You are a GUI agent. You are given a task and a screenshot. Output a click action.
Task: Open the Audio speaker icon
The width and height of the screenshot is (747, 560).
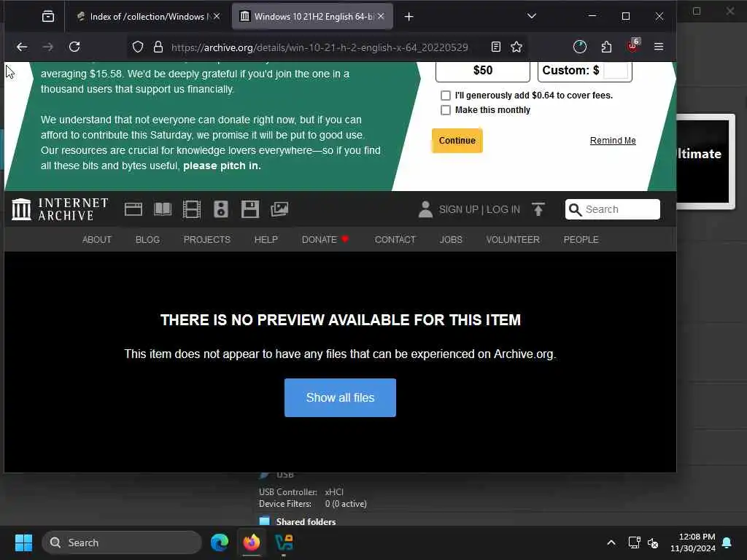point(220,209)
